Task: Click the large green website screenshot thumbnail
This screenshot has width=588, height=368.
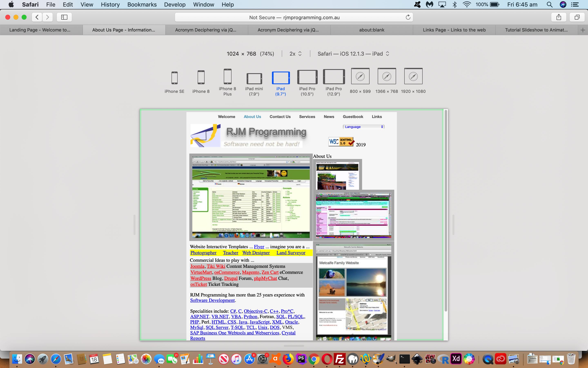Action: tap(251, 197)
